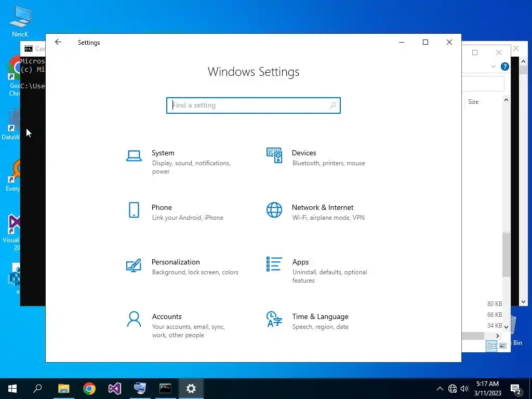Launch Google Chrome from the taskbar

89,389
